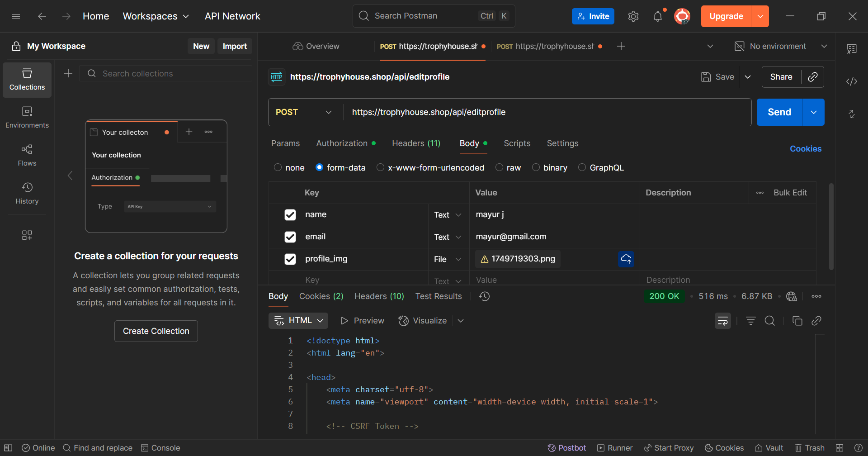Expand the Upgrade button dropdown arrow
868x456 pixels.
(x=760, y=16)
